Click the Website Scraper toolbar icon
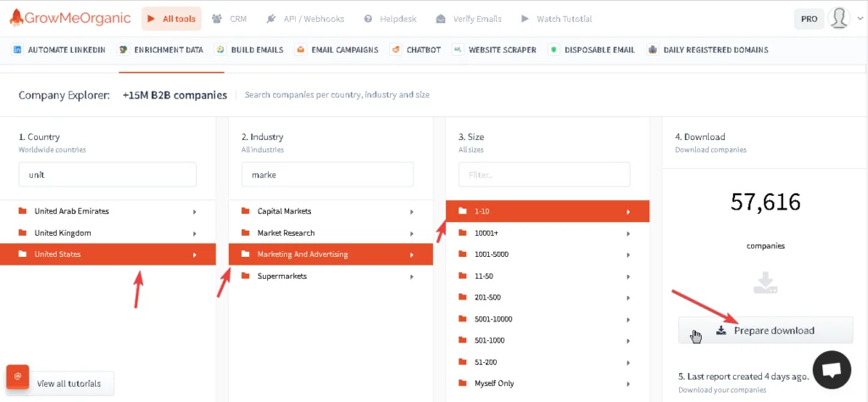Image resolution: width=868 pixels, height=402 pixels. pos(458,50)
